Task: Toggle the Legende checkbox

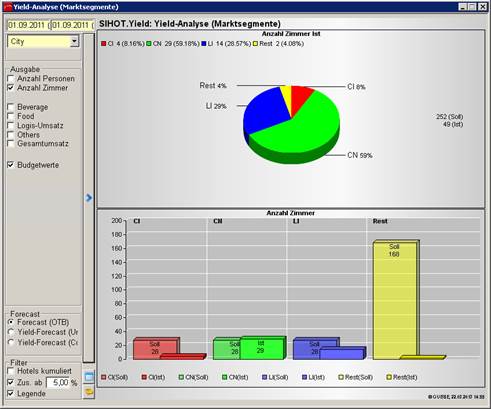Action: 11,393
